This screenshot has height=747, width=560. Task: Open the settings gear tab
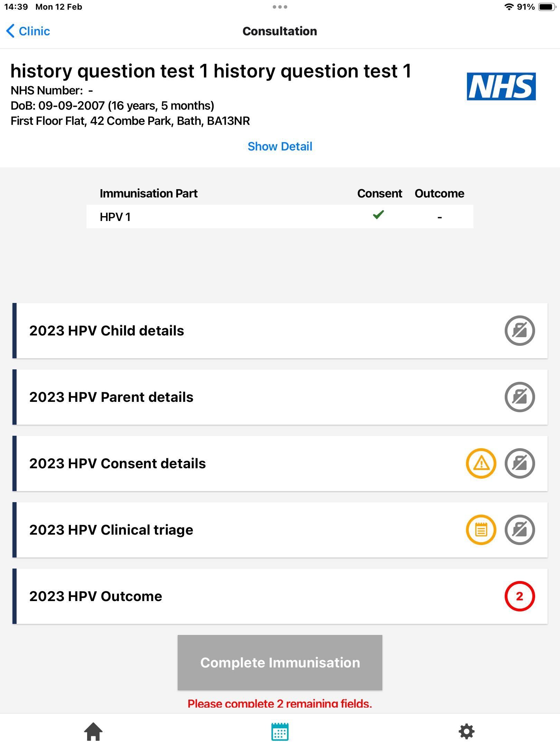pyautogui.click(x=466, y=732)
